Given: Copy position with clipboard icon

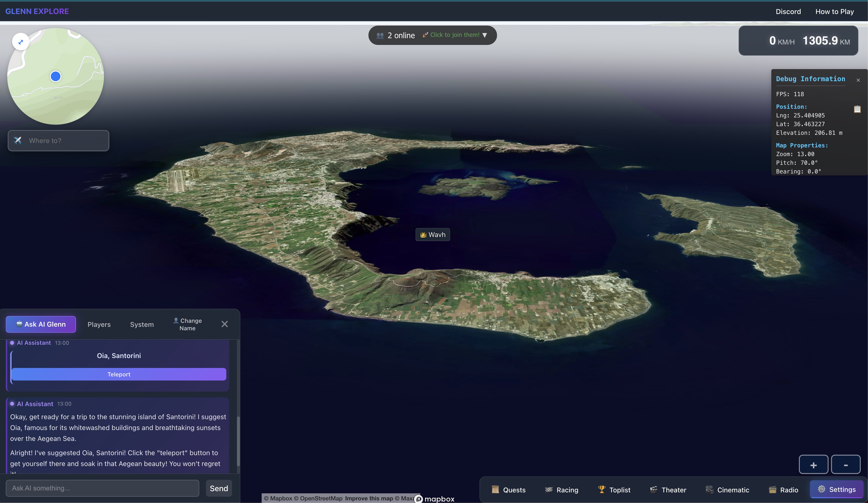Looking at the screenshot, I should click(x=857, y=109).
